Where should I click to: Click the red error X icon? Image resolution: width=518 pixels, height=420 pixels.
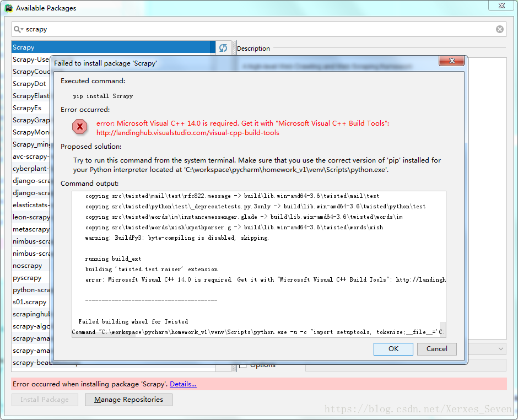[x=79, y=127]
